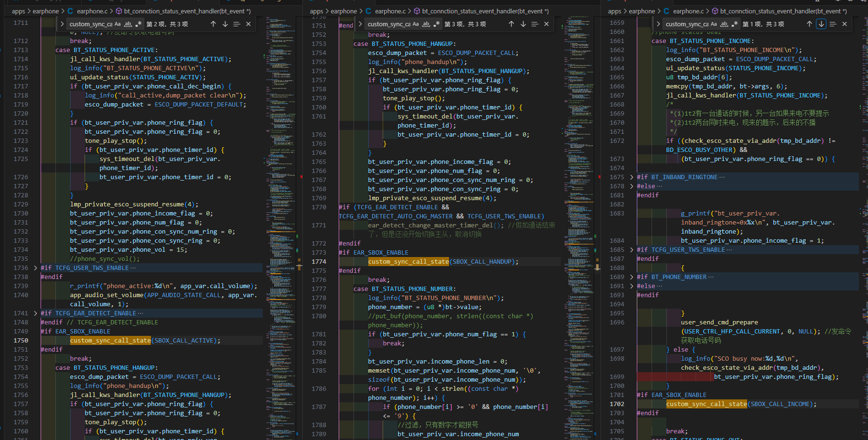Go to next match in right pane find widget
This screenshot has height=440, width=868.
[x=821, y=24]
